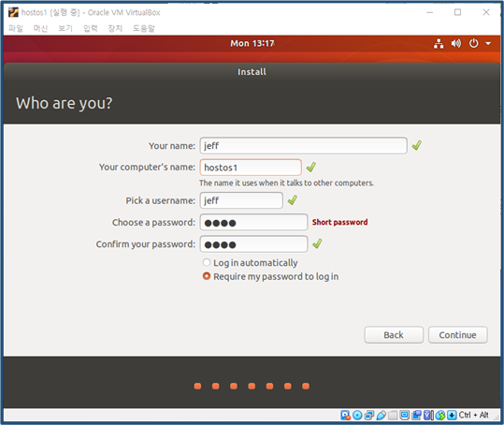504x425 pixels.
Task: Open the shared folders status icon
Action: (x=393, y=416)
